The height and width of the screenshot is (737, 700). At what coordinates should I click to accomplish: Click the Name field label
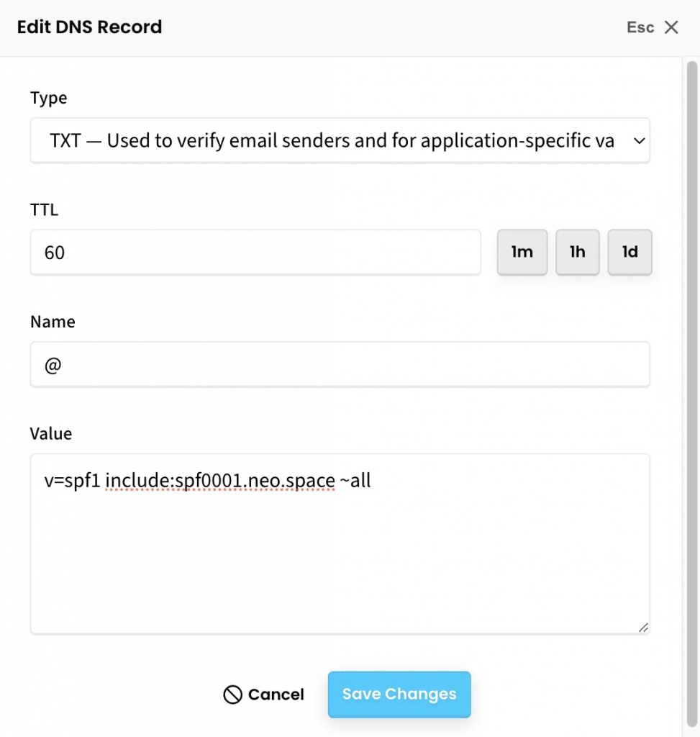pyautogui.click(x=53, y=322)
